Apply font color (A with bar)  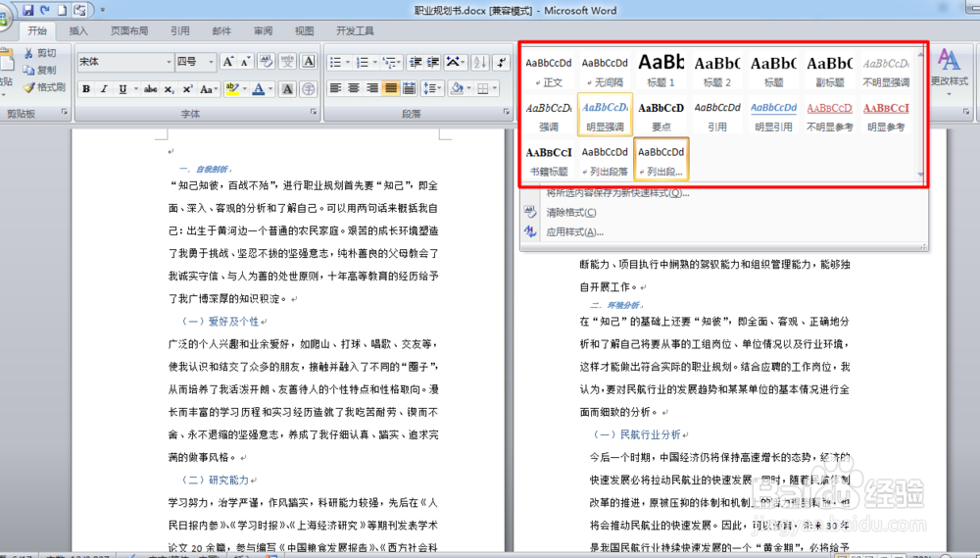coord(259,89)
